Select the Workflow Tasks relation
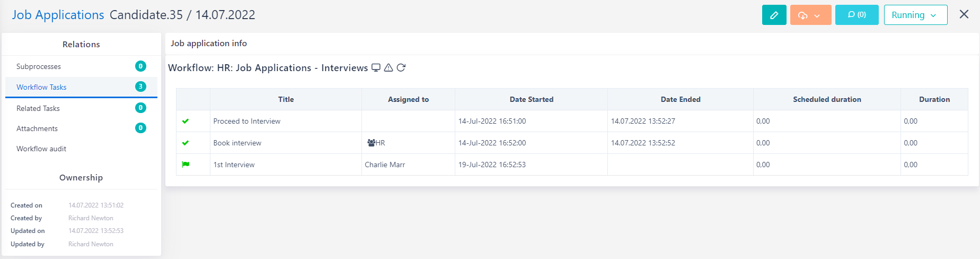The image size is (980, 259). click(x=41, y=87)
